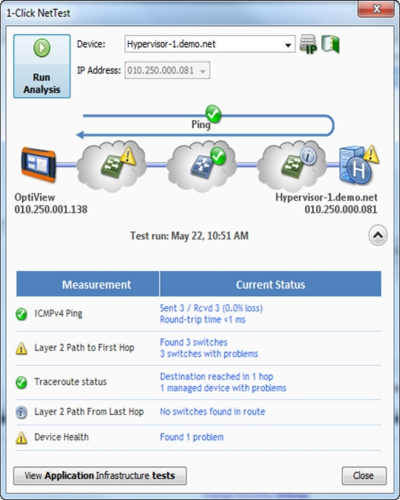The image size is (400, 500).
Task: Click the green notebook icon beside Device
Action: point(330,44)
